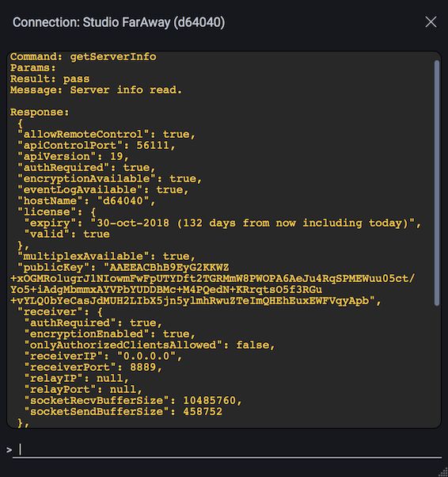Click the vertical scrollbar of the response output
Viewport: 448px width, 477px height.
437,183
